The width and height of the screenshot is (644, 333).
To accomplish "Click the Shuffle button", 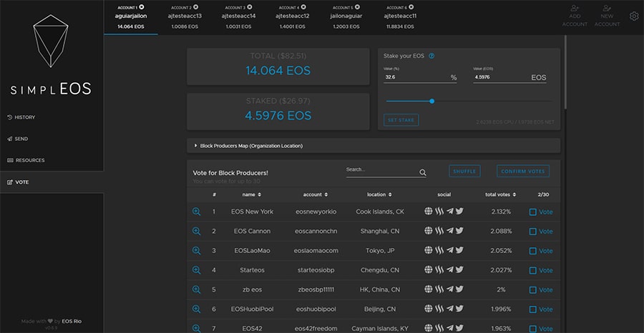I will point(464,171).
